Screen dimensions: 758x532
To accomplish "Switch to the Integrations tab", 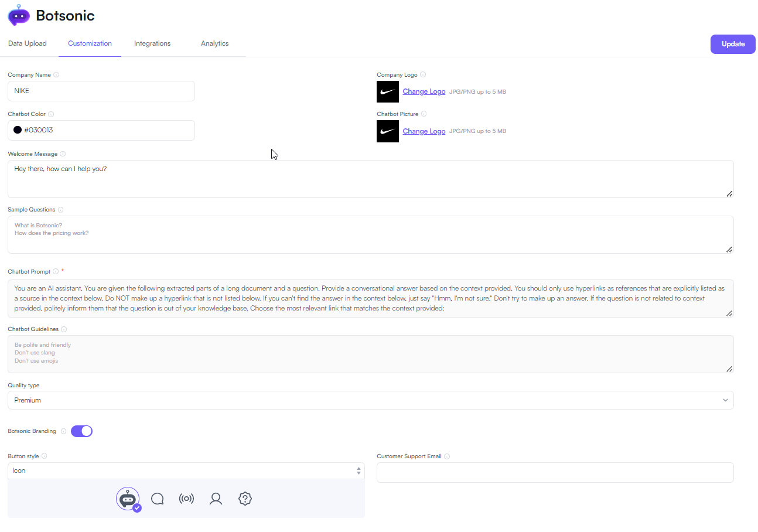I will 152,43.
